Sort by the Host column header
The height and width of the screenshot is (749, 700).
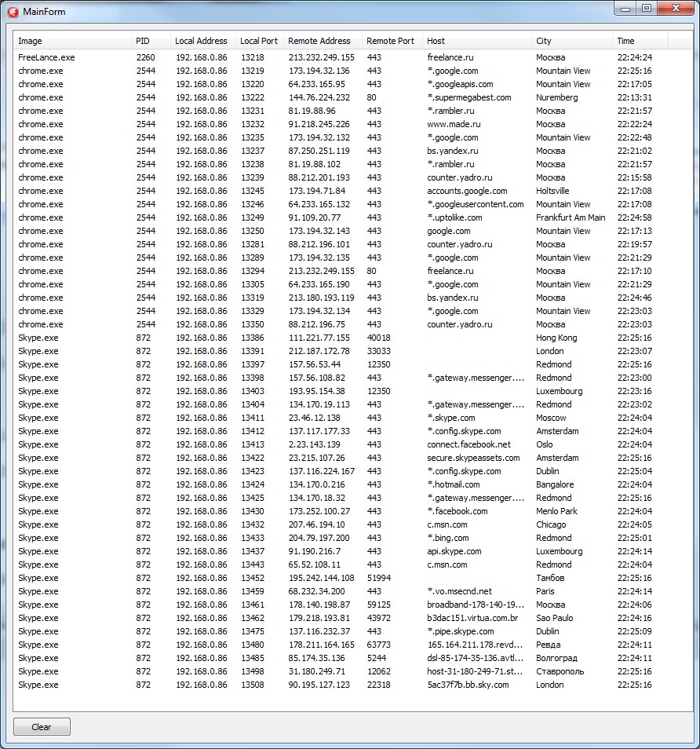[x=477, y=41]
